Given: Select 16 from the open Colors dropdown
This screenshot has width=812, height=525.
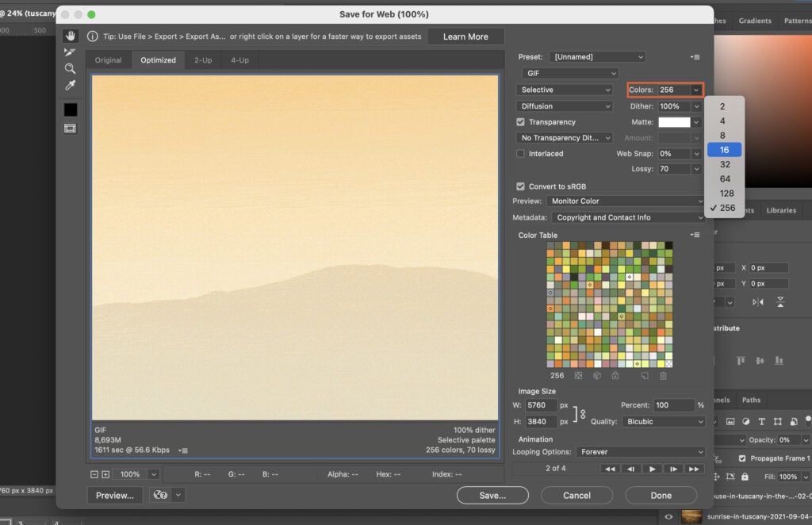Looking at the screenshot, I should (724, 149).
